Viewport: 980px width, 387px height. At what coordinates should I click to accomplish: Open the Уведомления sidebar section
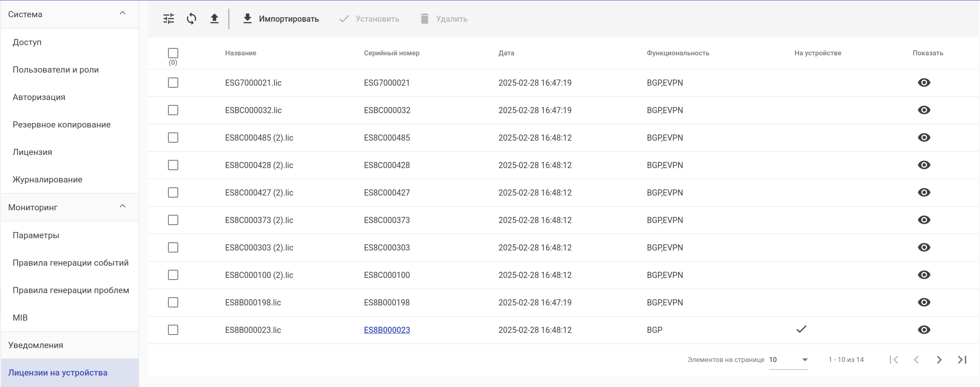click(36, 345)
